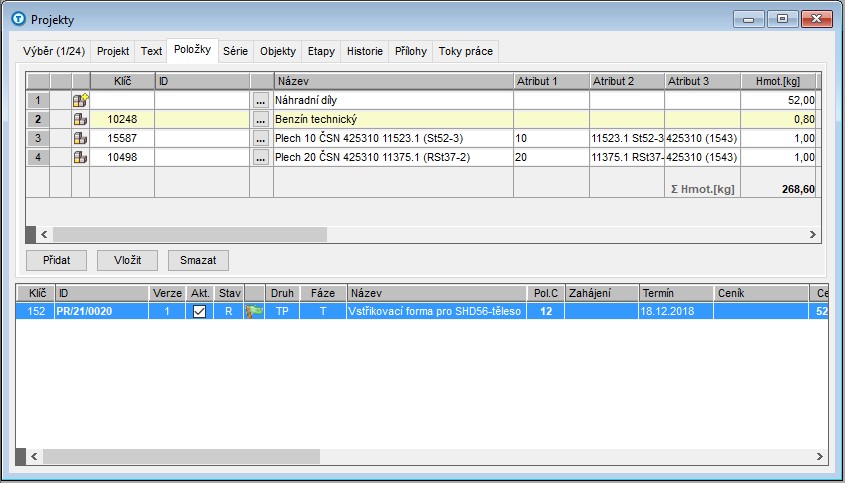This screenshot has width=845, height=483.
Task: Click the item icon in the Plech 20 row
Action: pyautogui.click(x=80, y=157)
